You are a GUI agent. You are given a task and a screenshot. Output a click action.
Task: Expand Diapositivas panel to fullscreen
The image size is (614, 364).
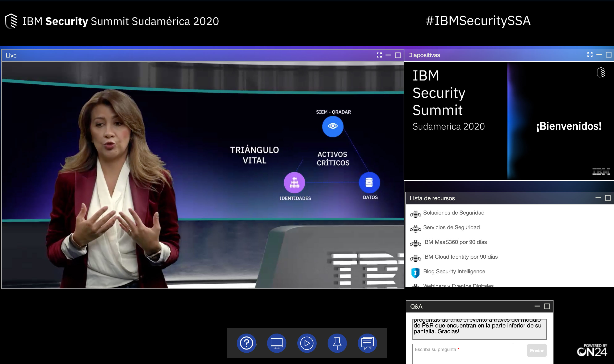590,55
